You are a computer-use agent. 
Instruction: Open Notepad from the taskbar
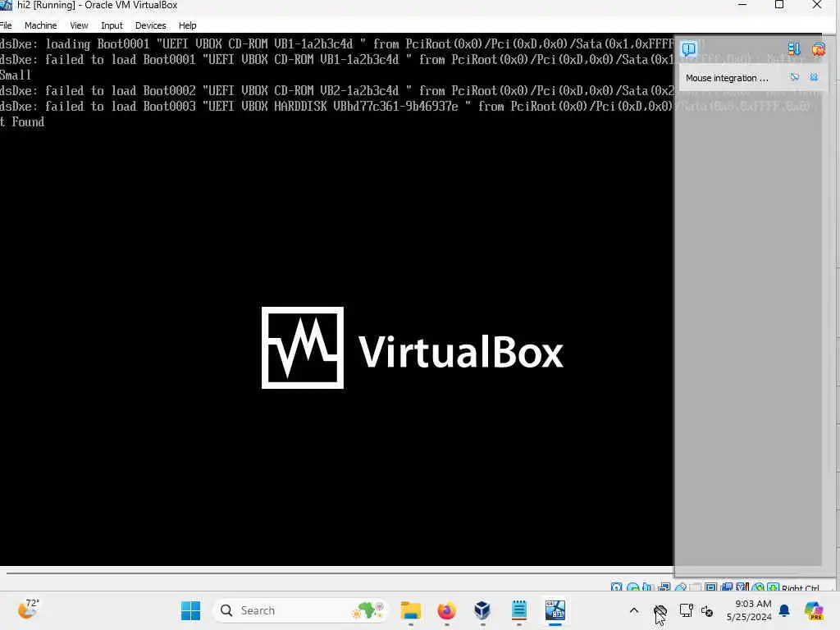[x=518, y=610]
